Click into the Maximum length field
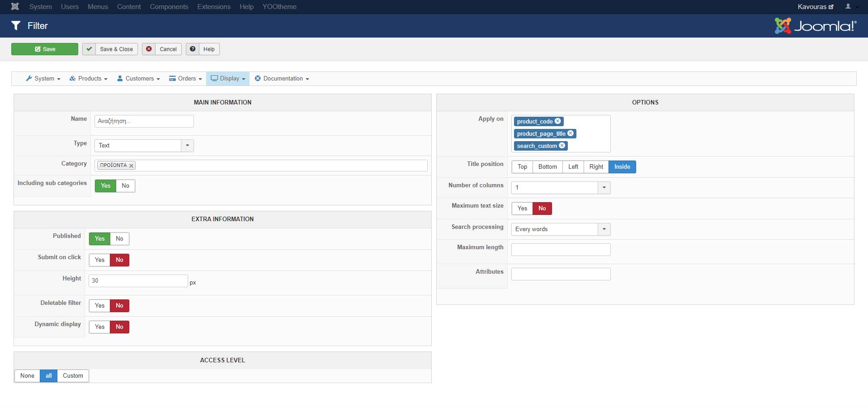The width and height of the screenshot is (868, 408). [x=561, y=250]
